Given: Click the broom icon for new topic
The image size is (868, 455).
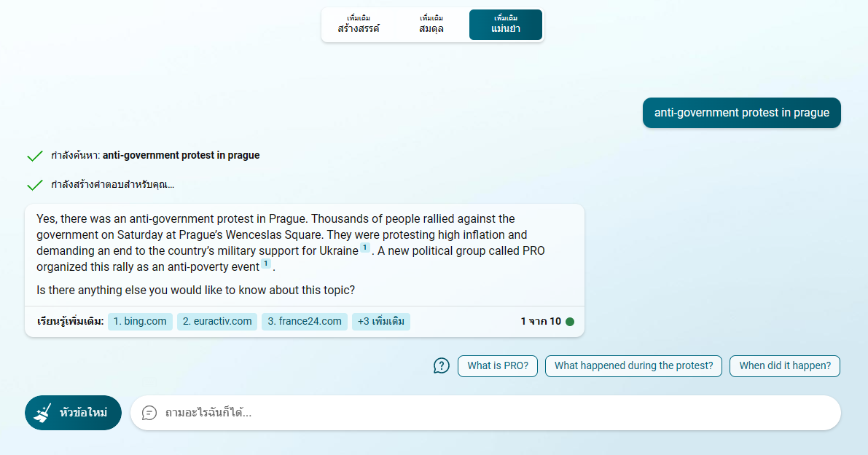Looking at the screenshot, I should 44,413.
